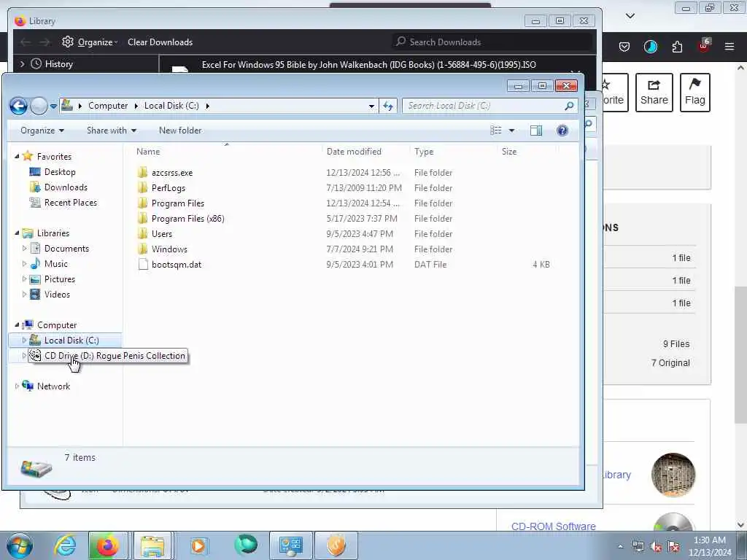Toggle the preview pane icon
Image resolution: width=747 pixels, height=560 pixels.
click(x=536, y=131)
